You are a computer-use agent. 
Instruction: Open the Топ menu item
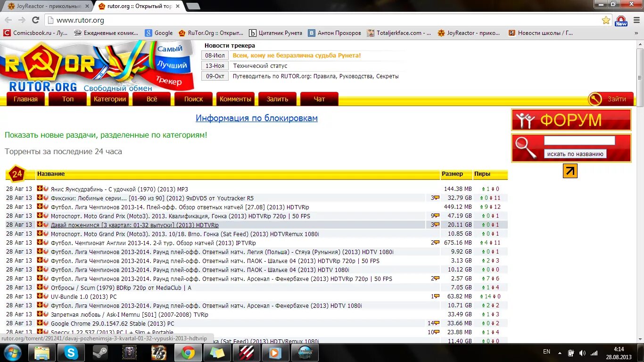pyautogui.click(x=68, y=99)
